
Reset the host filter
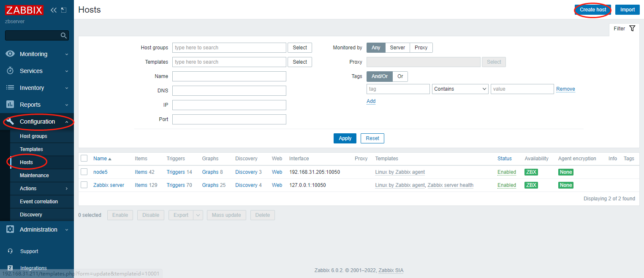point(372,138)
